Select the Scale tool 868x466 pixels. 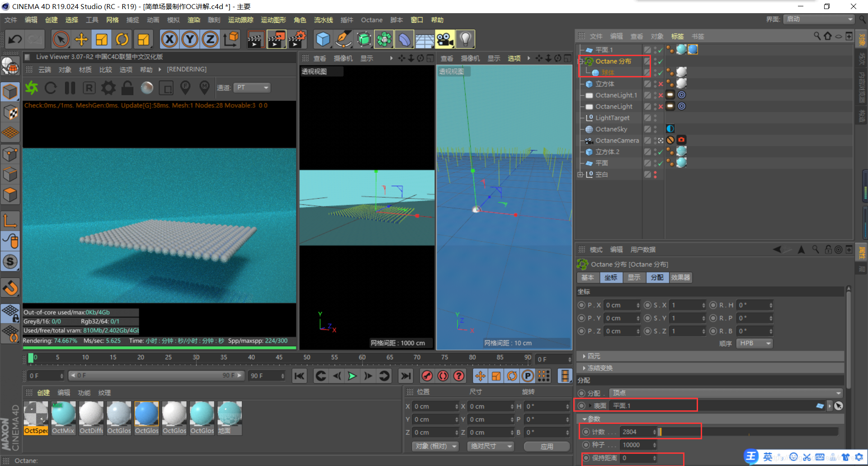(x=102, y=39)
